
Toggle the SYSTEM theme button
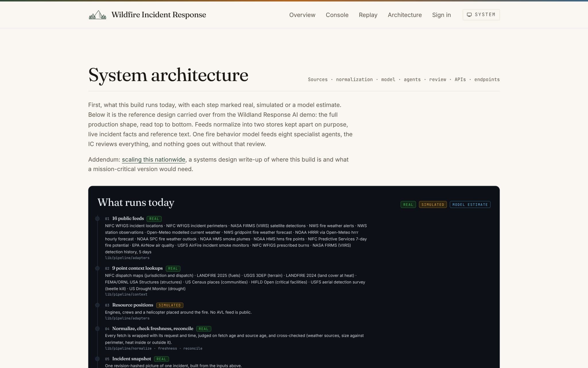[481, 15]
